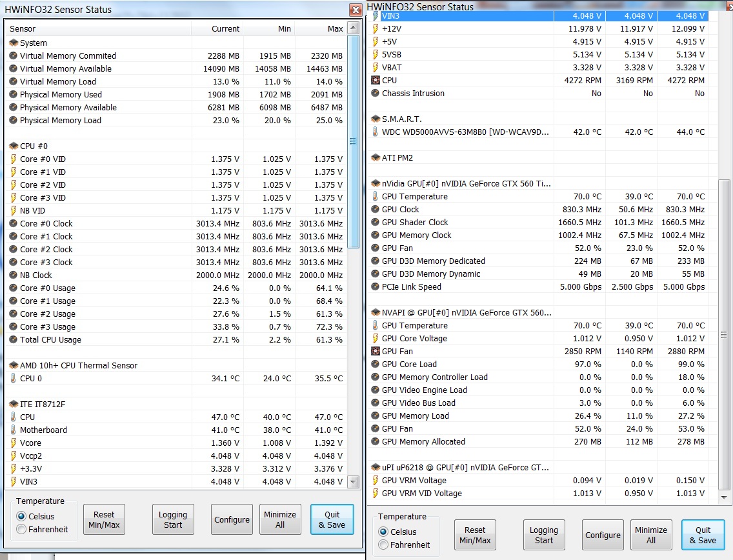This screenshot has height=560, width=733.
Task: Select Fahrenheit in the left window
Action: click(21, 530)
